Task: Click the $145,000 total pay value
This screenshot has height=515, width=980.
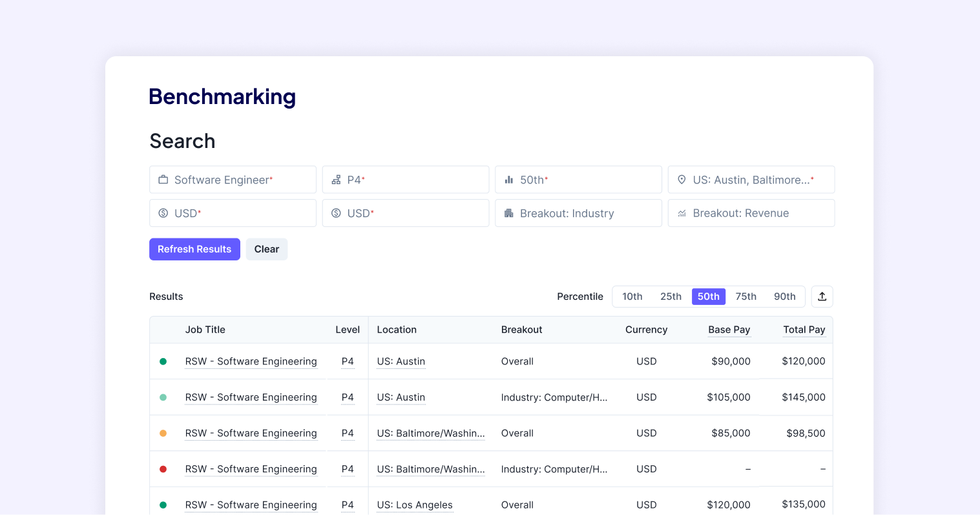Action: (x=804, y=397)
